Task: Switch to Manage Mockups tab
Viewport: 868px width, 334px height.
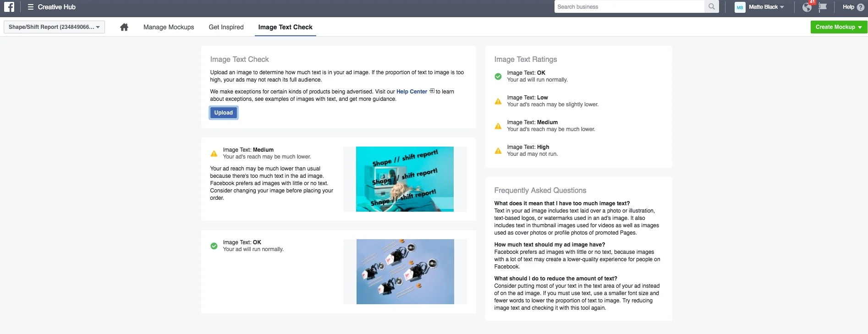Action: click(169, 27)
